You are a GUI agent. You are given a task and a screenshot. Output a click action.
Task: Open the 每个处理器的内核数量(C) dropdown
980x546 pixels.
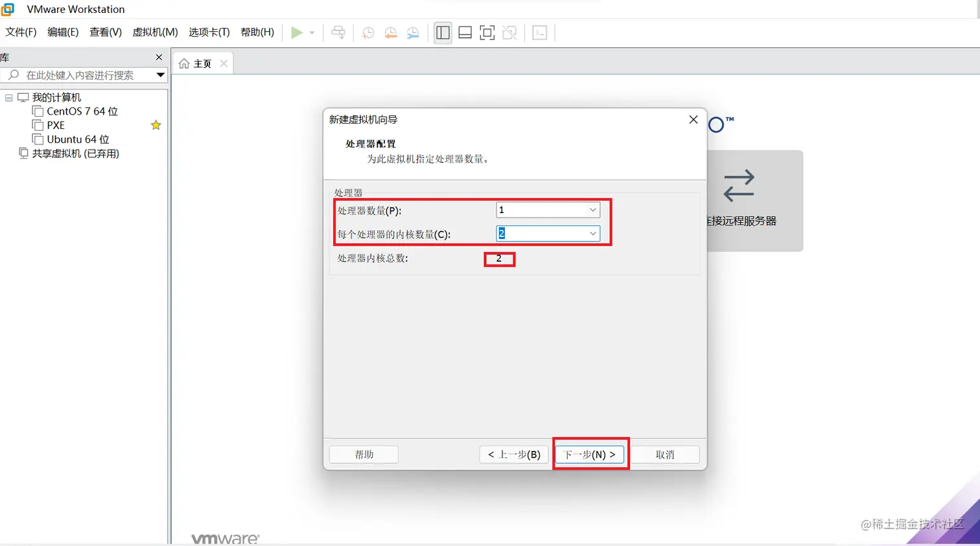click(548, 234)
